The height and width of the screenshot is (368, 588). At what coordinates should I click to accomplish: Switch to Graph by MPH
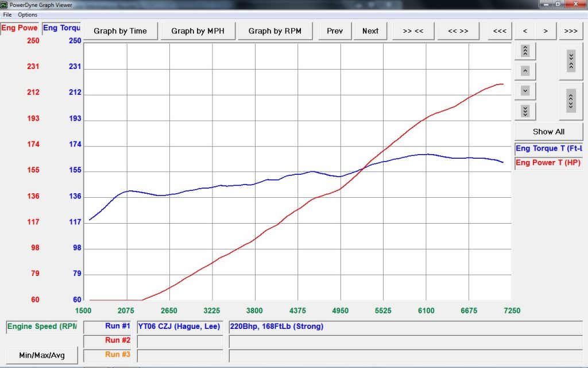tap(198, 31)
